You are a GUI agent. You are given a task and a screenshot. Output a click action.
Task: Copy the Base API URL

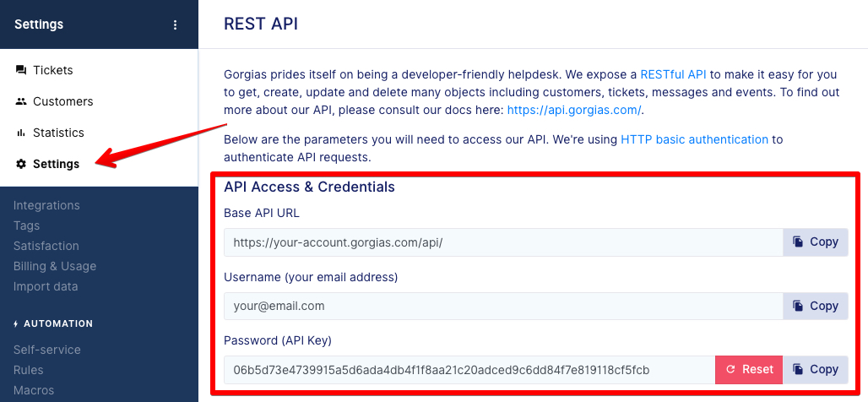point(816,242)
